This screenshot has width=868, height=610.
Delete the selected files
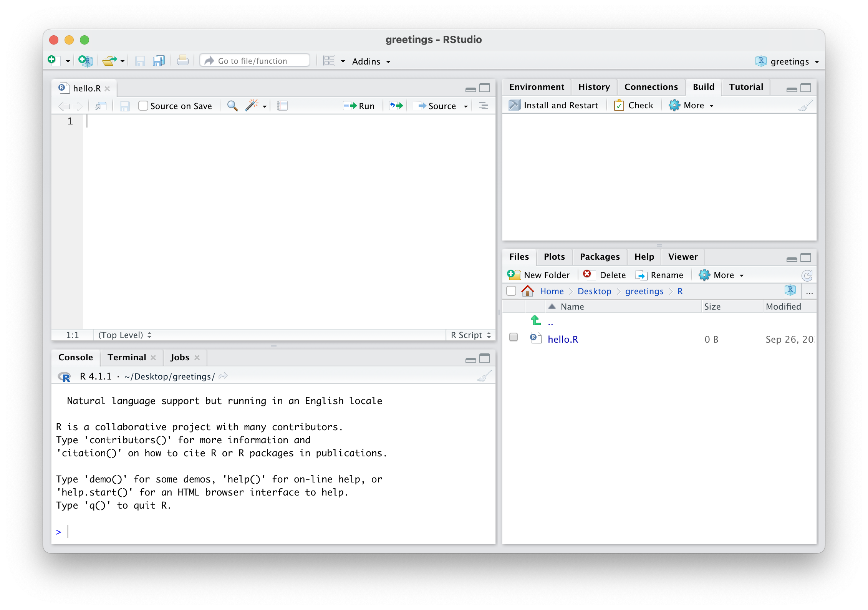[604, 275]
